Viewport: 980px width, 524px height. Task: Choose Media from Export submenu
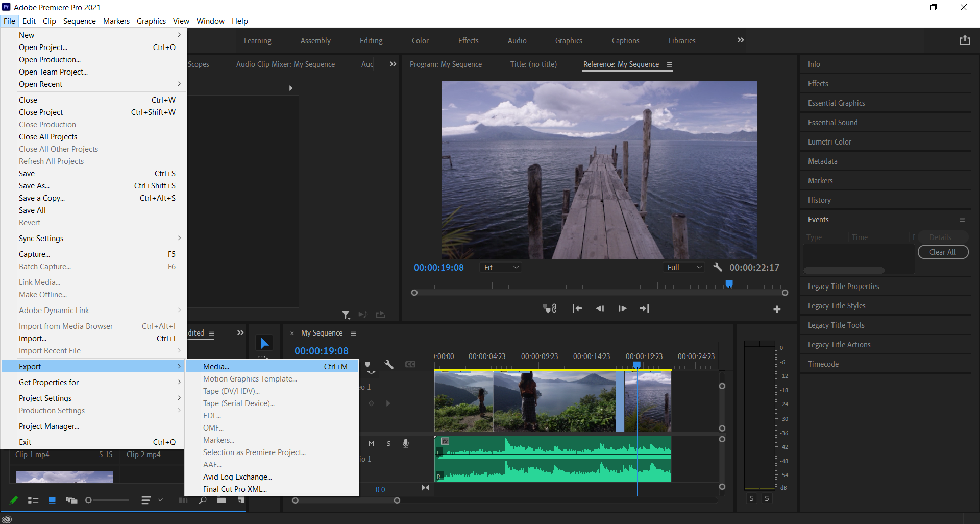coord(216,366)
